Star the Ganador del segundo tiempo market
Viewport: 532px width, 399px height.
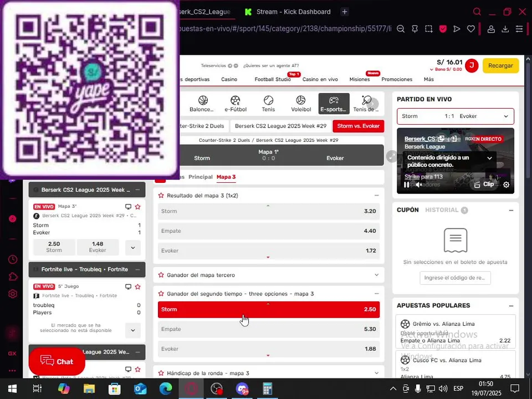[x=161, y=294]
